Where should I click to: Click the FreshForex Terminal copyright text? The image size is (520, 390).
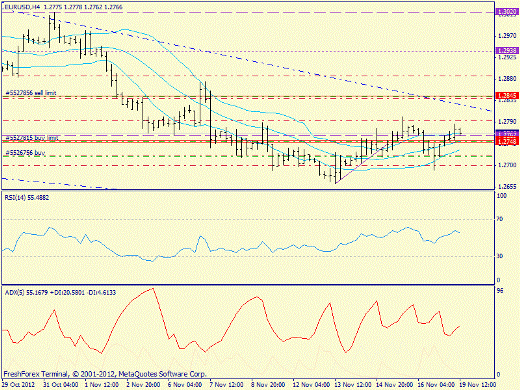(x=105, y=374)
